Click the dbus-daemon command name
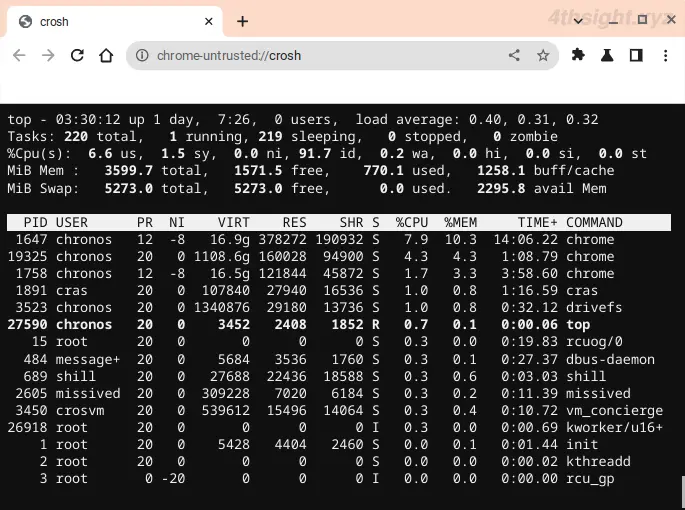Image resolution: width=685 pixels, height=510 pixels. 610,359
